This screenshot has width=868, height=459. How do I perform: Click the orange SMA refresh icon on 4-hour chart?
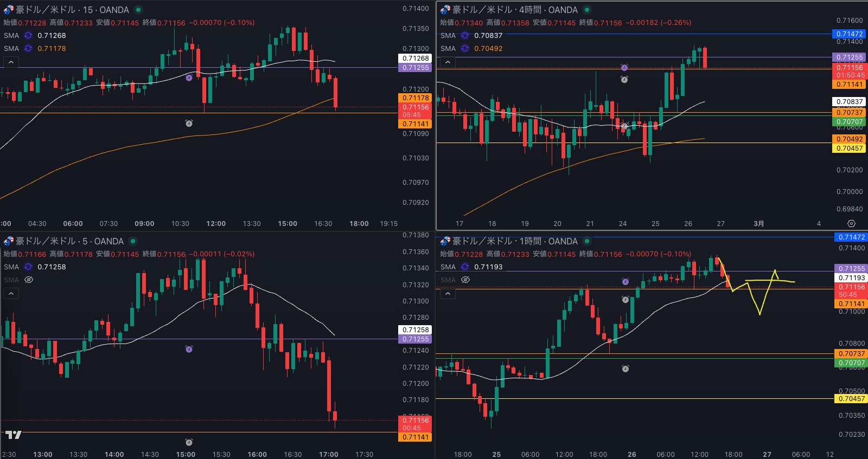tap(465, 48)
